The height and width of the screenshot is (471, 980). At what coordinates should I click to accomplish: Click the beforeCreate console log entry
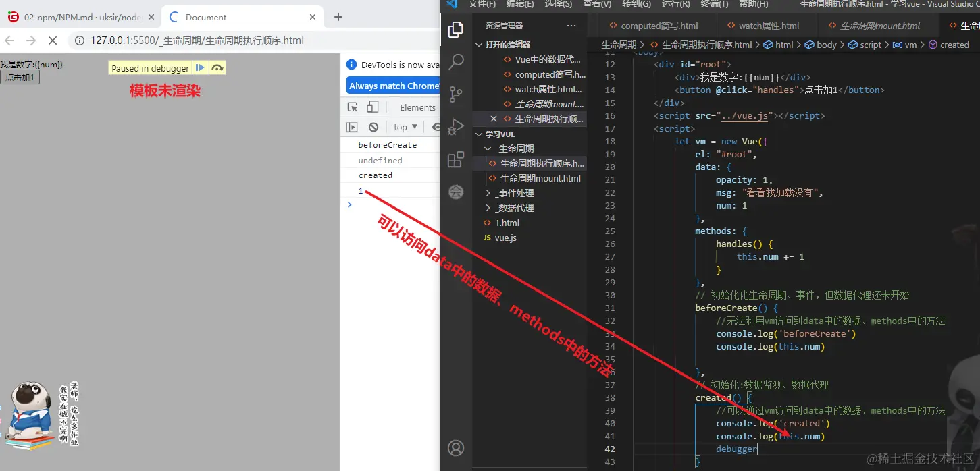click(388, 145)
